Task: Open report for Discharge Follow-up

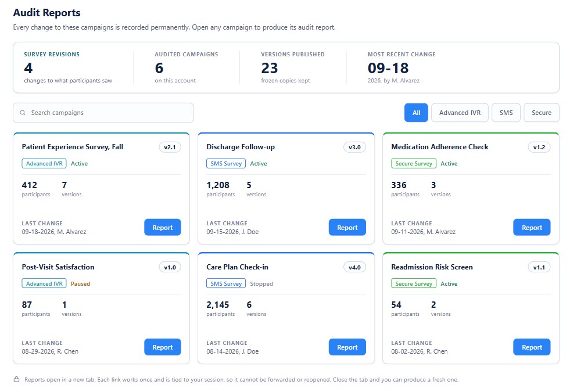Action: pos(347,228)
